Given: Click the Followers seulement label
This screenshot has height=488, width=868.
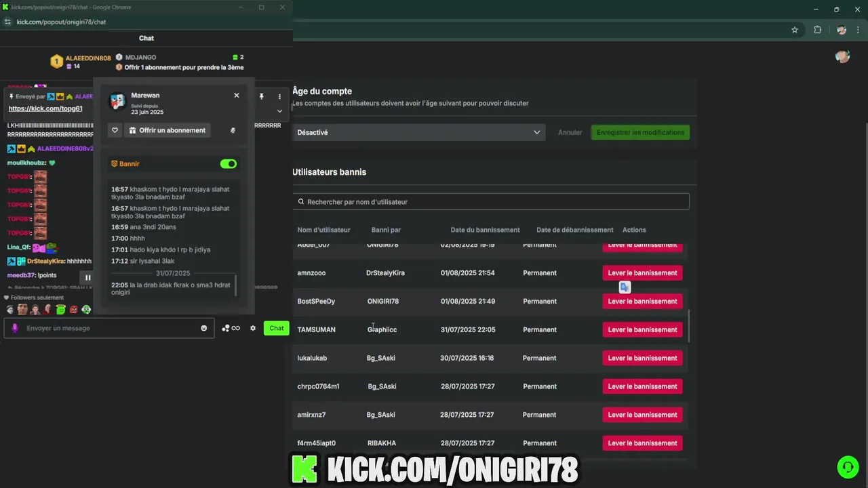Looking at the screenshot, I should (37, 298).
